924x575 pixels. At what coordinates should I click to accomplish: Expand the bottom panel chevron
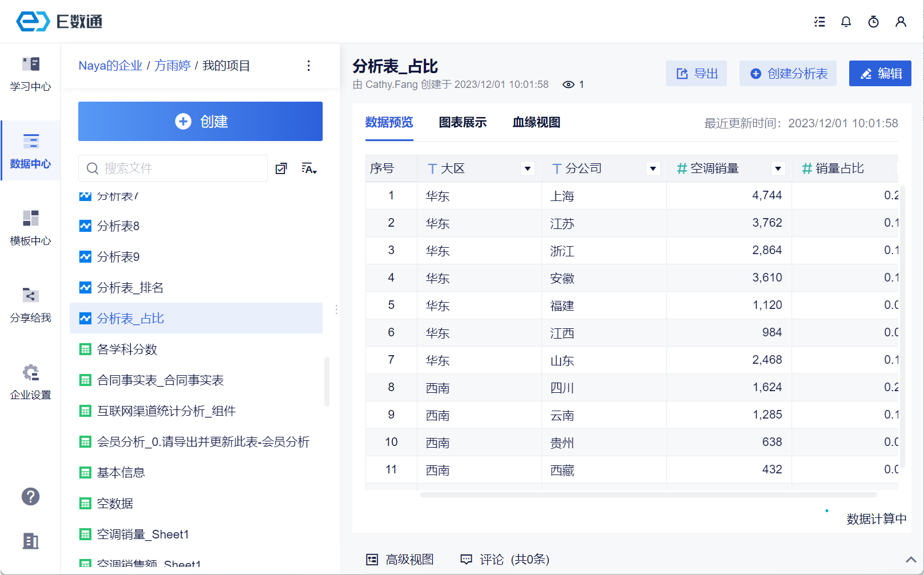pyautogui.click(x=911, y=560)
